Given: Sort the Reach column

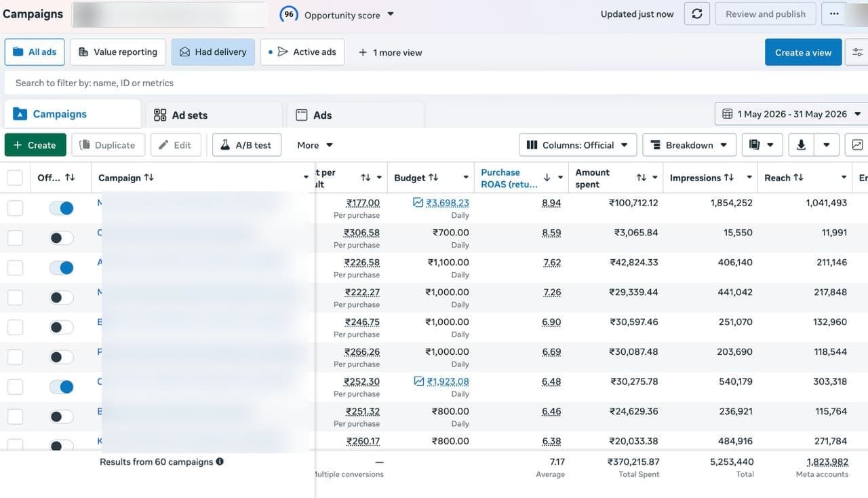Looking at the screenshot, I should (798, 177).
